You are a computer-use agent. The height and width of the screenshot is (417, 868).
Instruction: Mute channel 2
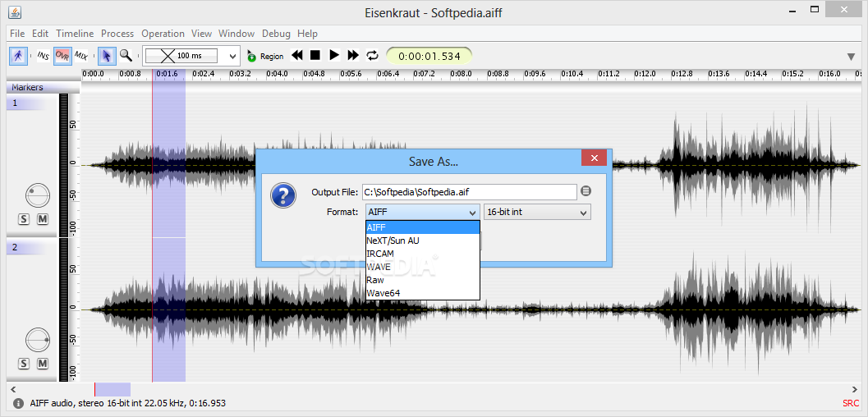[x=43, y=364]
